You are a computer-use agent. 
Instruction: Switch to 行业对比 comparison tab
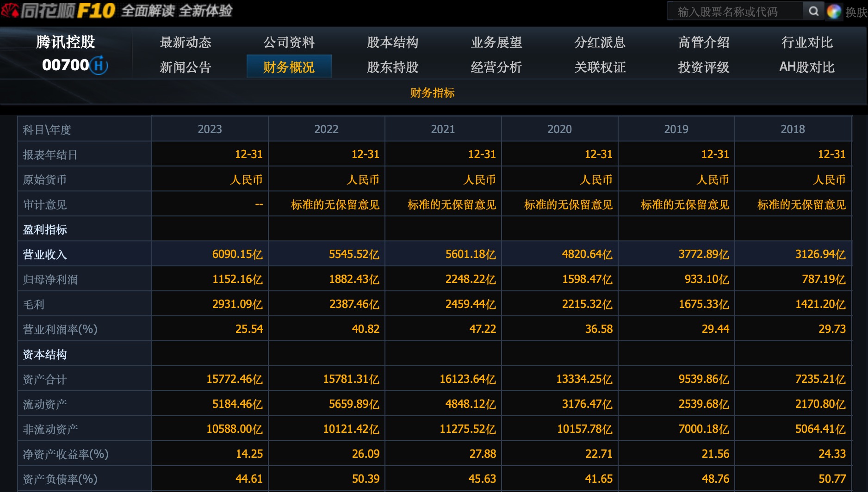pos(806,42)
